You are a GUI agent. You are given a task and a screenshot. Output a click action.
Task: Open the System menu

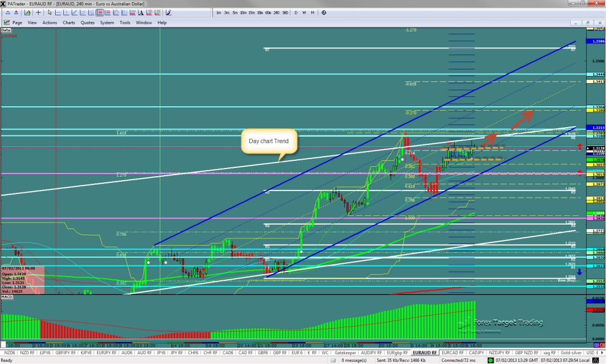coord(107,23)
